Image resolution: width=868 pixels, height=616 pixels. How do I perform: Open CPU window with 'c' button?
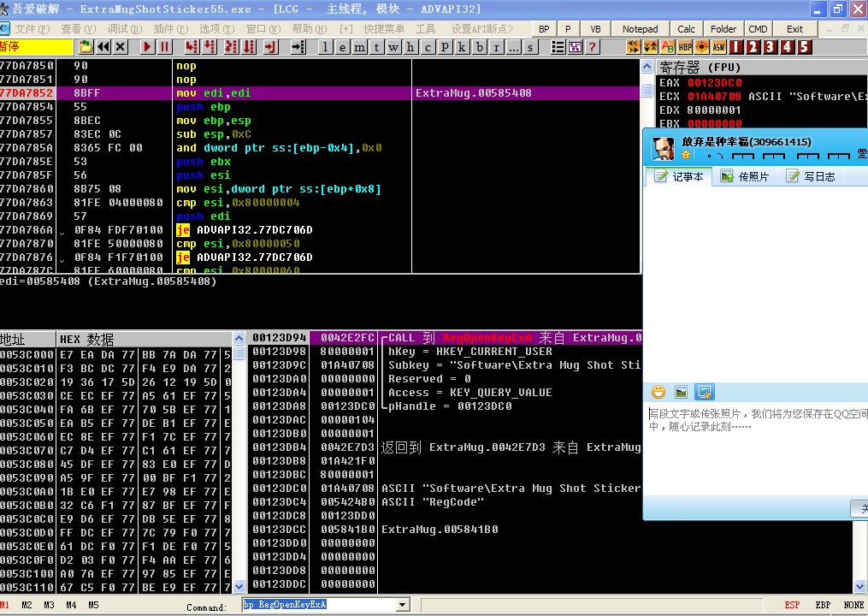pos(428,47)
